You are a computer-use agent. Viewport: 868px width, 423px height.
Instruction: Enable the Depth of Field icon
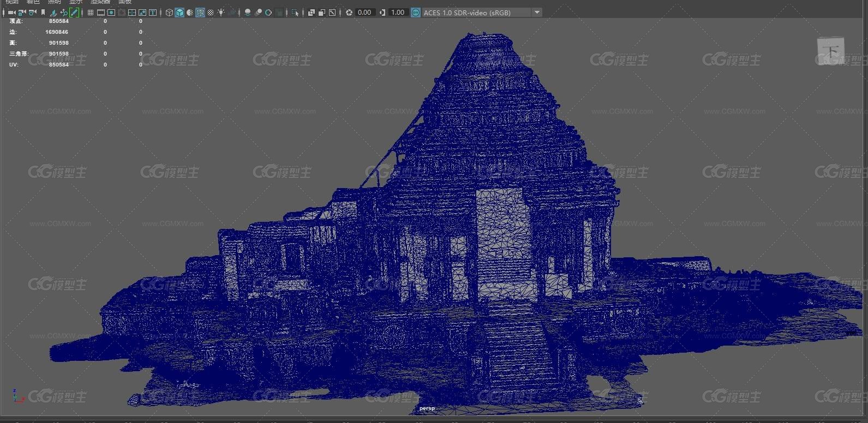point(279,13)
